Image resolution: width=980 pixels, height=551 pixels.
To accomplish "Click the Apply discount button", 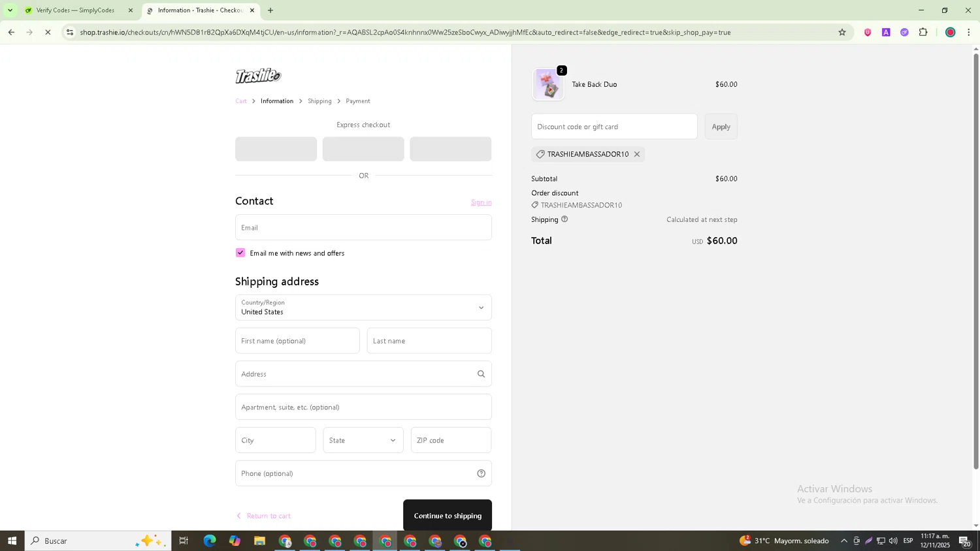I will coord(721,127).
